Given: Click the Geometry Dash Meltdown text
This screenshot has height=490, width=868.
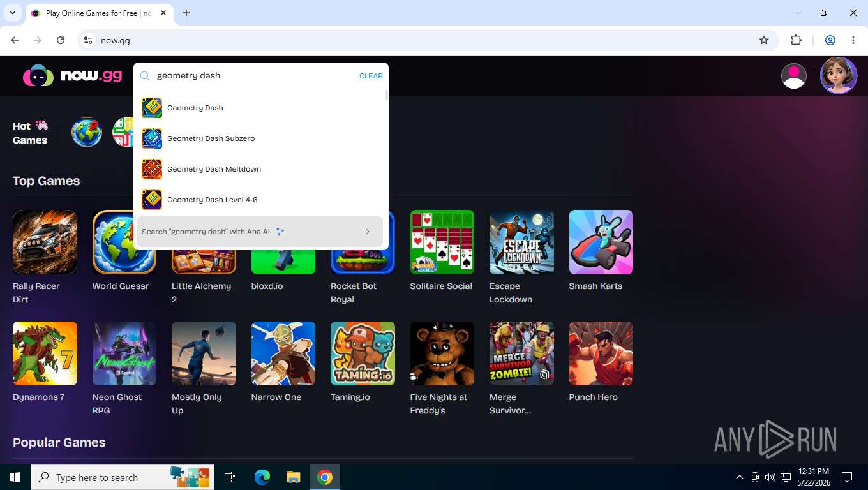Looking at the screenshot, I should (x=214, y=169).
